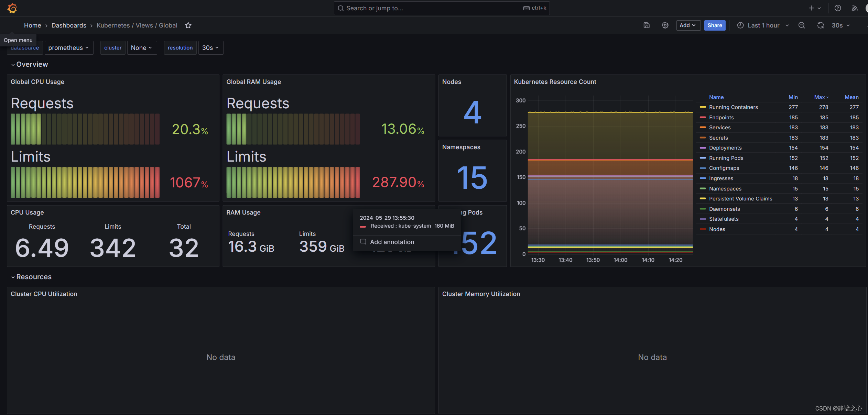Open the prometheus datasource dropdown
This screenshot has width=868, height=415.
69,48
